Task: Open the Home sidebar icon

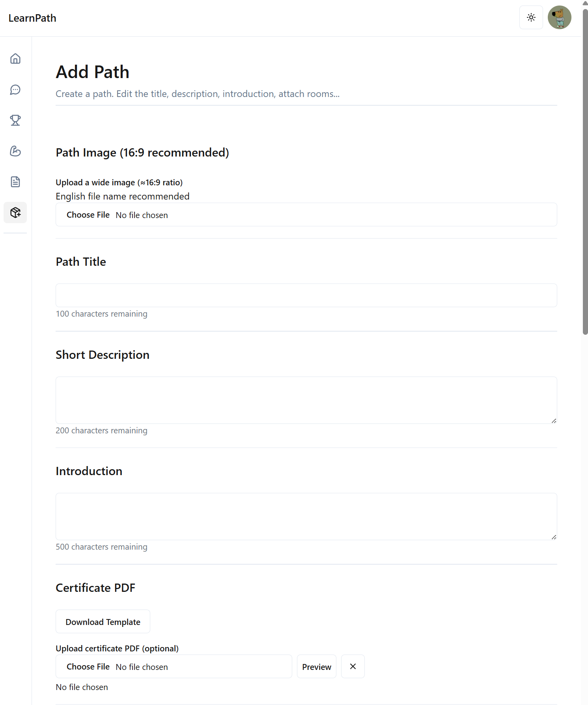Action: [x=15, y=59]
